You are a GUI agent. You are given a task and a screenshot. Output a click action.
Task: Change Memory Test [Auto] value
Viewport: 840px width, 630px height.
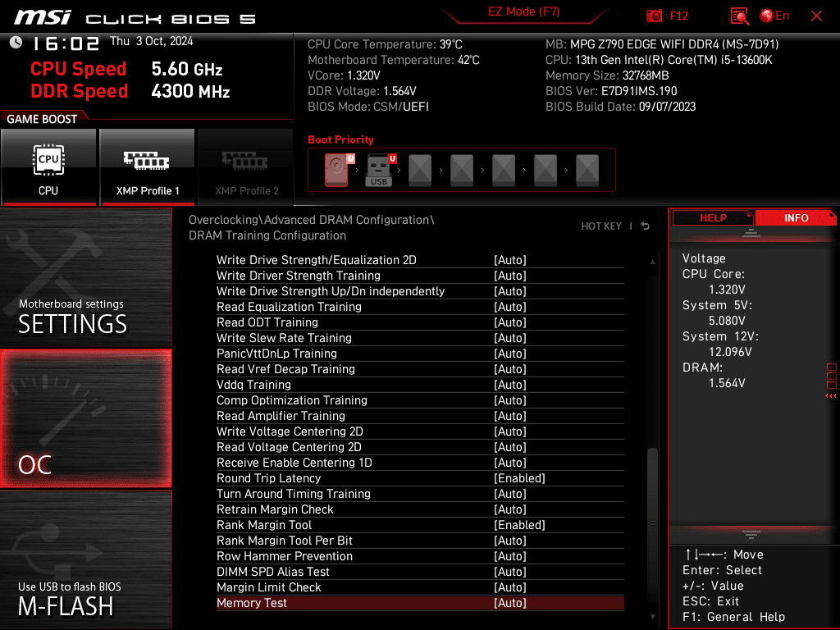point(510,603)
